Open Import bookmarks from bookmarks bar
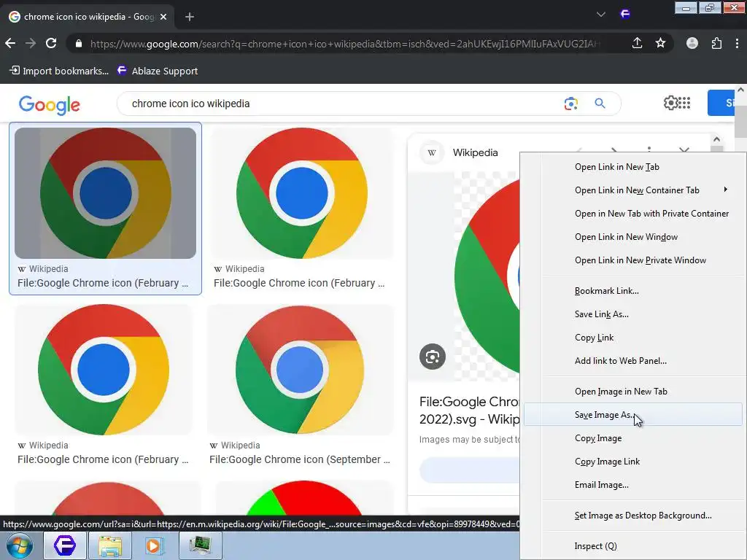Viewport: 747px width, 560px height. pyautogui.click(x=59, y=71)
